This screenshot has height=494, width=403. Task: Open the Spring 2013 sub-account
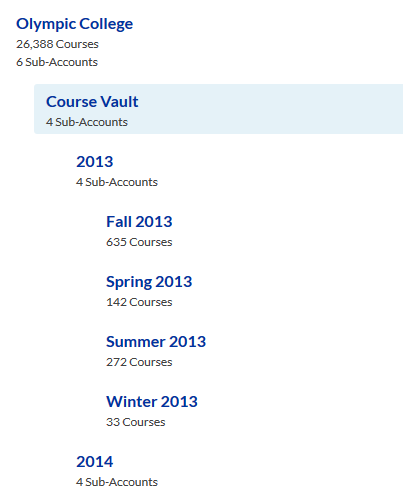coord(149,282)
